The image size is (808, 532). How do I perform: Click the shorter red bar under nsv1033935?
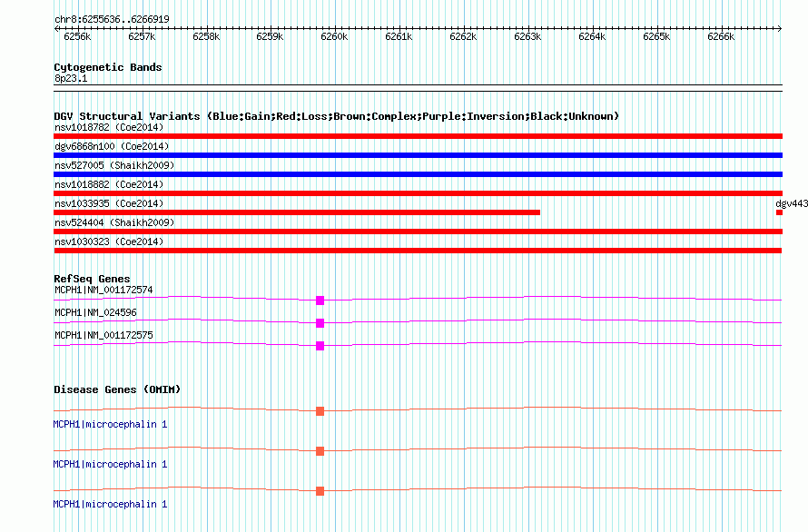point(297,212)
